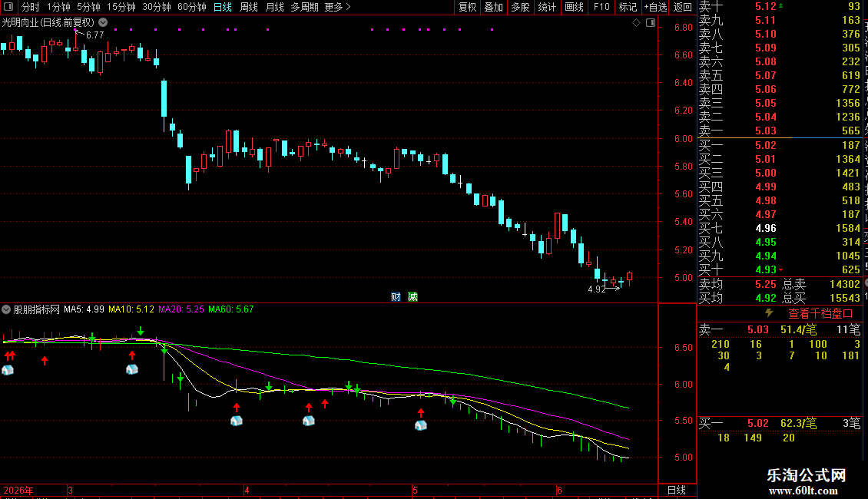Click house signal icon near May start
Screen dimensions: 868x499
click(421, 425)
